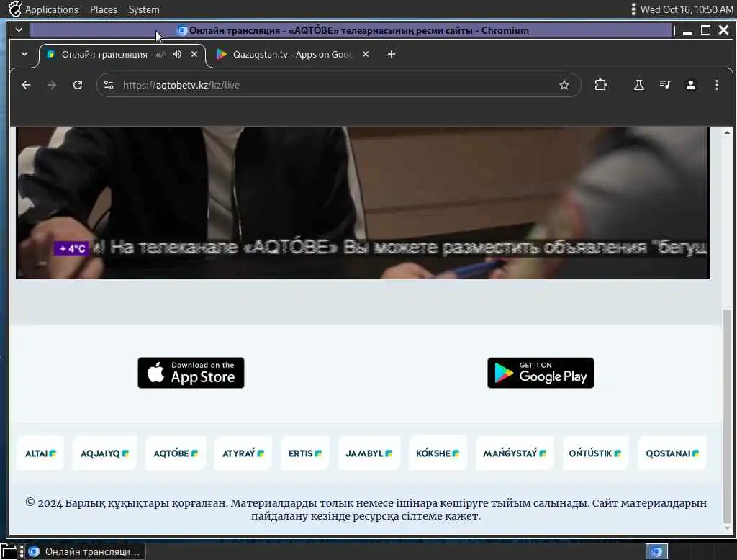Open the media controls icon in toolbar
The image size is (737, 560).
pos(664,85)
